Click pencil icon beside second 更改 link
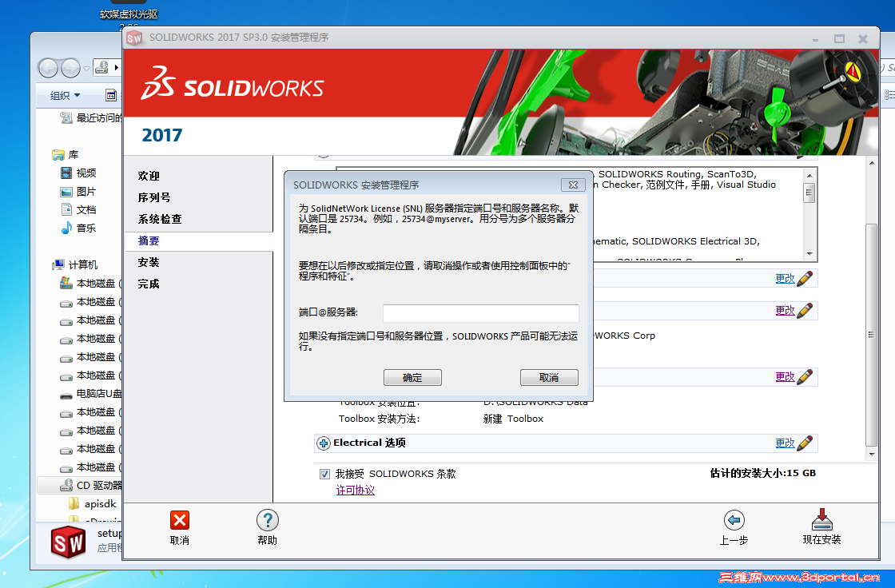This screenshot has width=895, height=588. (805, 311)
